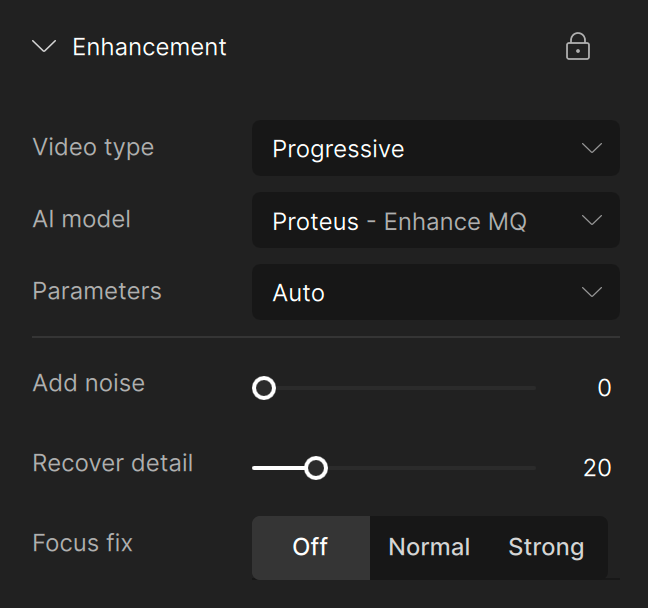Click the Add noise slider handle

coord(264,388)
